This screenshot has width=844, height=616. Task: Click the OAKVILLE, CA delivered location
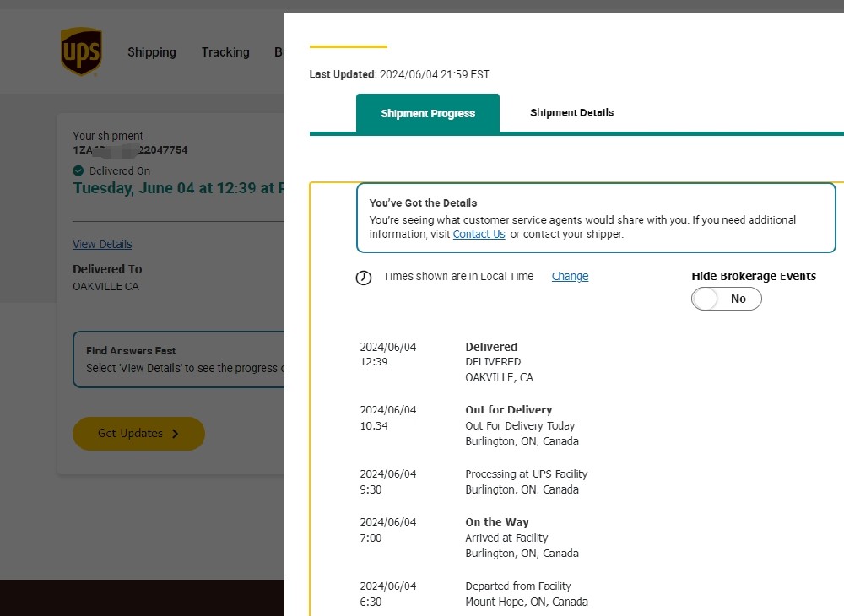pos(500,378)
